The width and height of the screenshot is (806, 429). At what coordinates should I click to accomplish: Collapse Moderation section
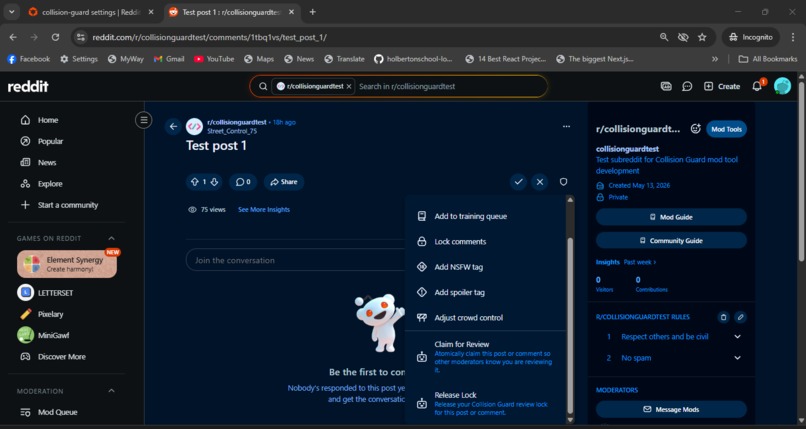pyautogui.click(x=111, y=391)
